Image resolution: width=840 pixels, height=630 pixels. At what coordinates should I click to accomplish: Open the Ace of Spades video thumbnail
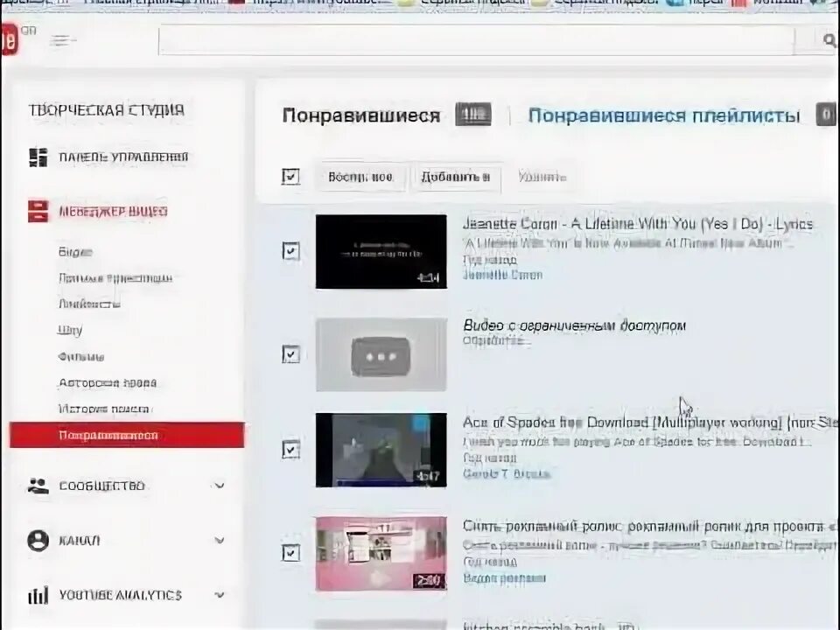(381, 450)
